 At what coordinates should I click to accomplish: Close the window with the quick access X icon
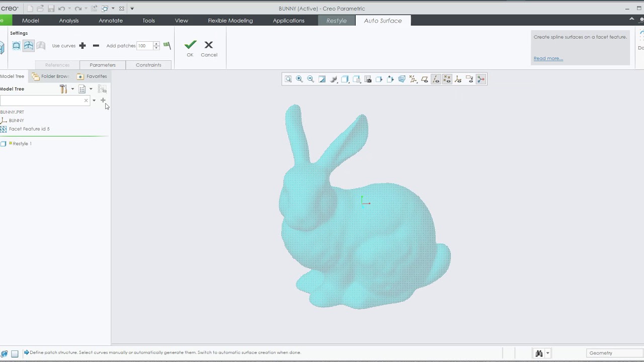121,9
